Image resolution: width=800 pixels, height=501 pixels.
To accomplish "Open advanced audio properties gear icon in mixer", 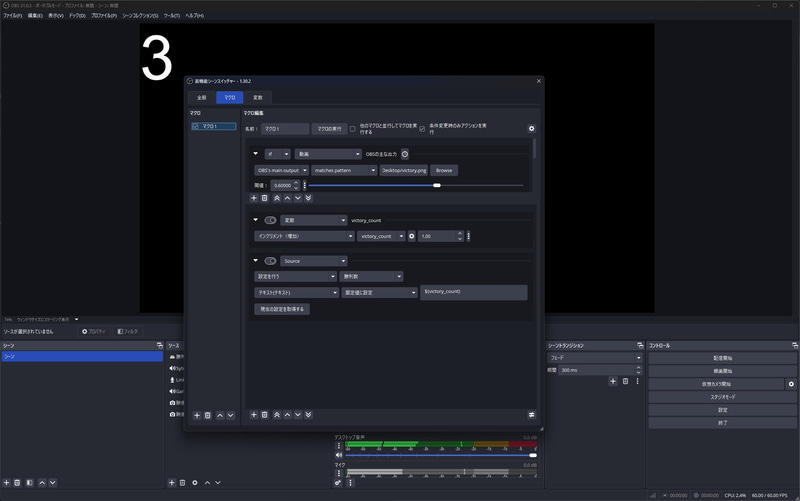I will (x=338, y=483).
